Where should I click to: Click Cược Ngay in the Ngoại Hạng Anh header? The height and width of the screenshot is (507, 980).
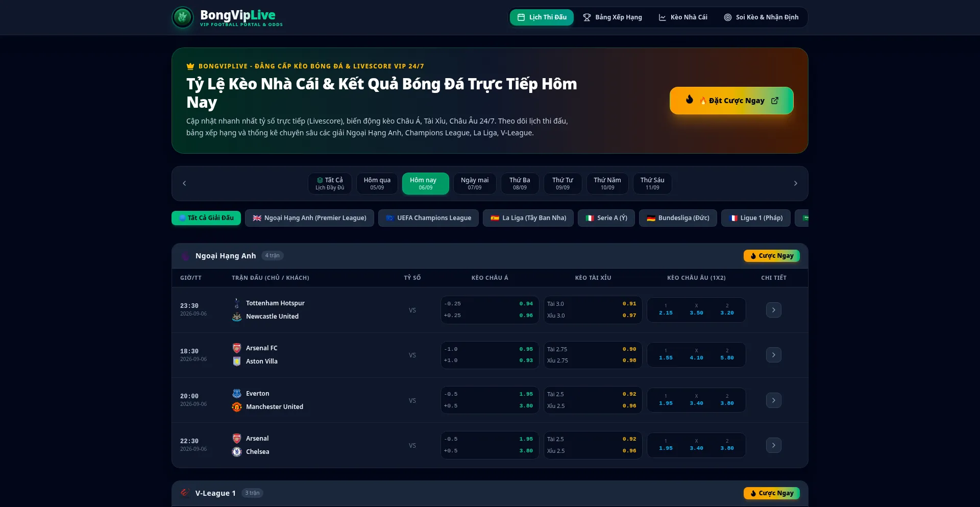[772, 256]
